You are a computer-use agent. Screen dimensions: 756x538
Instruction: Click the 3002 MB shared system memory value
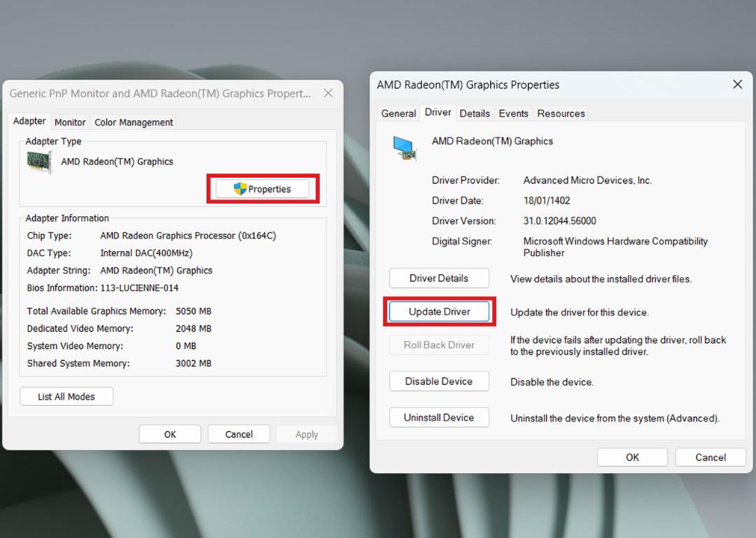(x=193, y=363)
